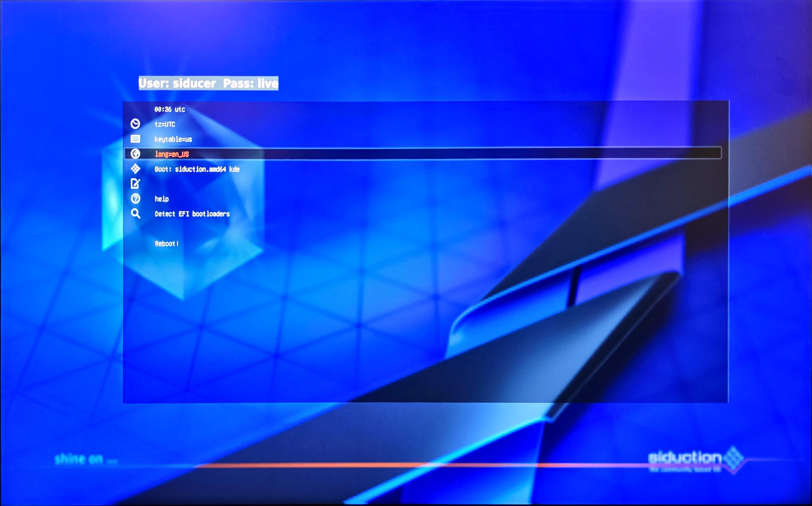Click the siduction logo icon beside Boot entry
The width and height of the screenshot is (812, 506).
click(135, 169)
